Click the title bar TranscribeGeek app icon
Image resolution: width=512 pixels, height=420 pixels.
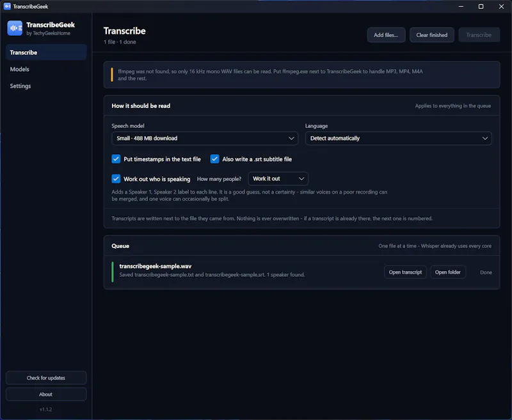7,6
